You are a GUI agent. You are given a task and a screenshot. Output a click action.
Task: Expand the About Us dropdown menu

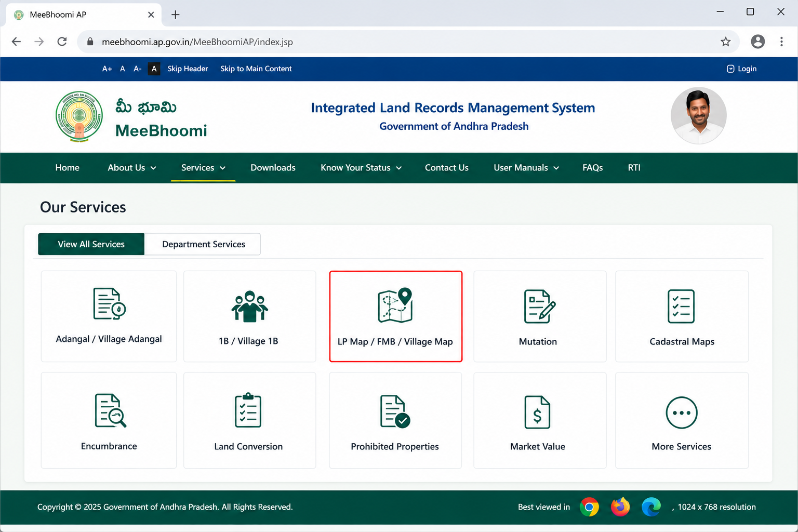[x=132, y=168]
